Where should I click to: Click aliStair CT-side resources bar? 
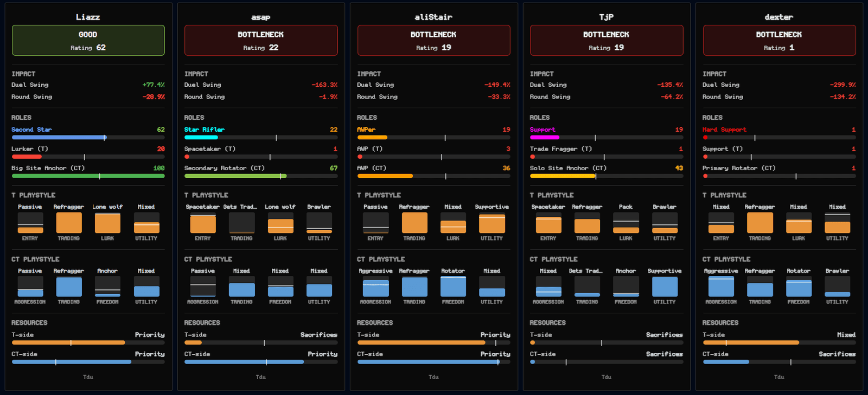point(433,362)
